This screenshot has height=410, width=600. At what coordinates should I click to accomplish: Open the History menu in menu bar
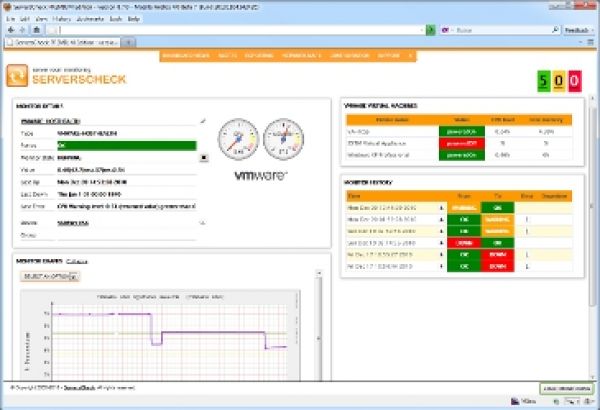tap(61, 18)
